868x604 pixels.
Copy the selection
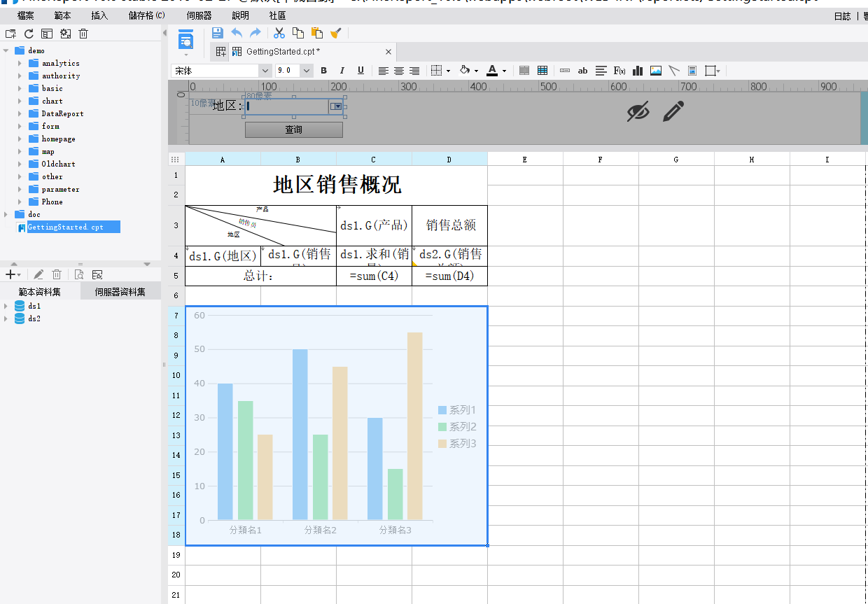click(x=298, y=32)
